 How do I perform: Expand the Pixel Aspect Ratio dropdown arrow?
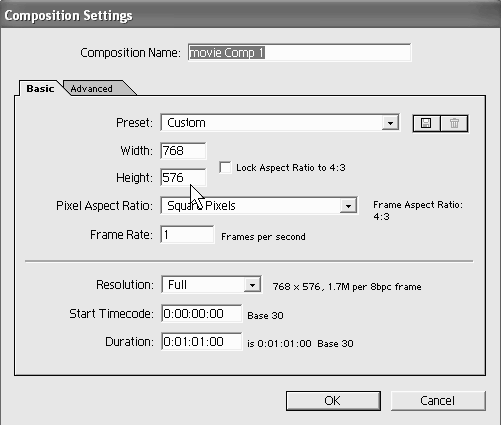(348, 206)
